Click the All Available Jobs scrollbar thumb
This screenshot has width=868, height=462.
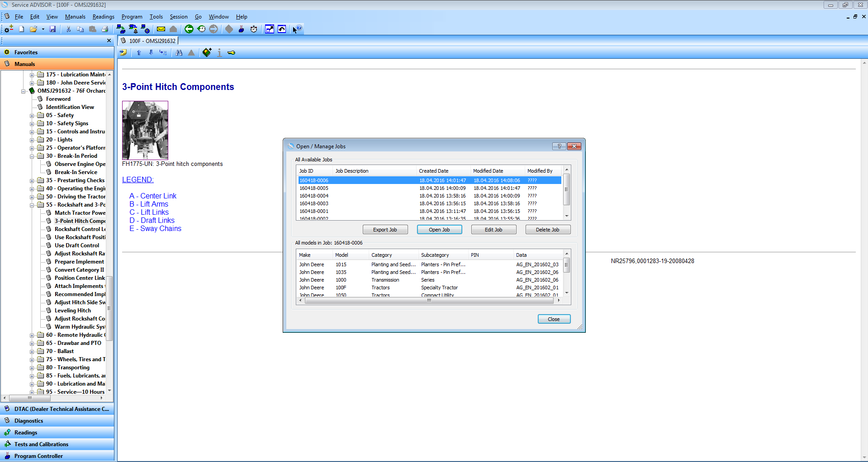point(566,189)
